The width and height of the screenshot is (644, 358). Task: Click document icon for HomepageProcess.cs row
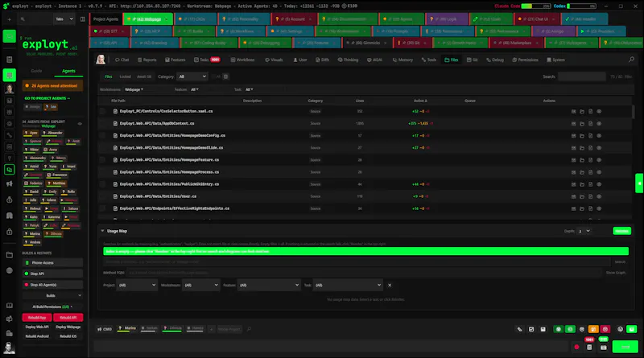pyautogui.click(x=590, y=172)
